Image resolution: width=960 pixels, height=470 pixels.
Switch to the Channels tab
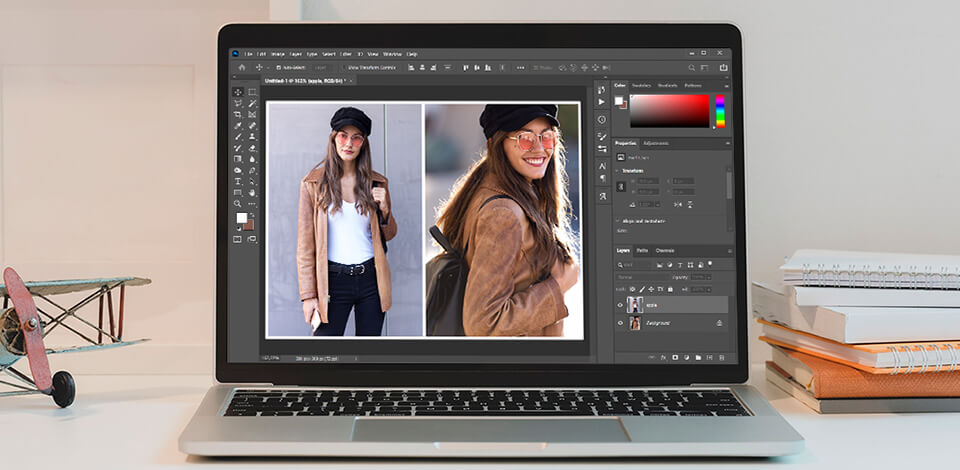click(664, 251)
